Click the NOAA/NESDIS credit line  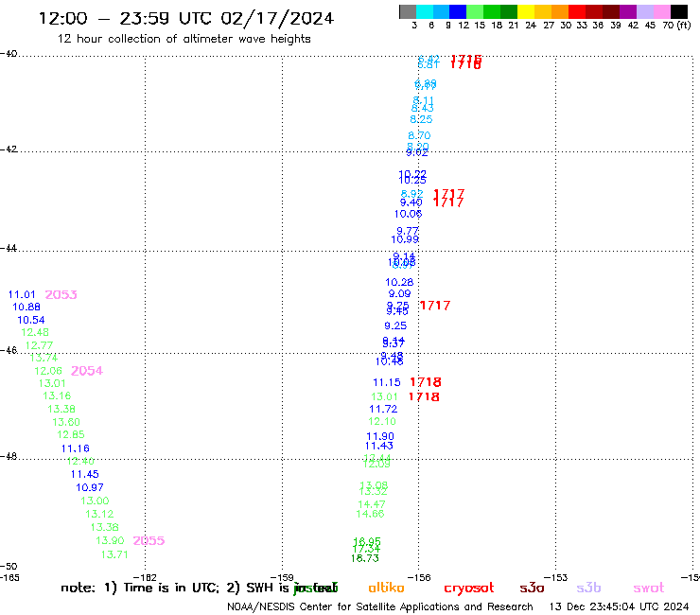pos(380,607)
